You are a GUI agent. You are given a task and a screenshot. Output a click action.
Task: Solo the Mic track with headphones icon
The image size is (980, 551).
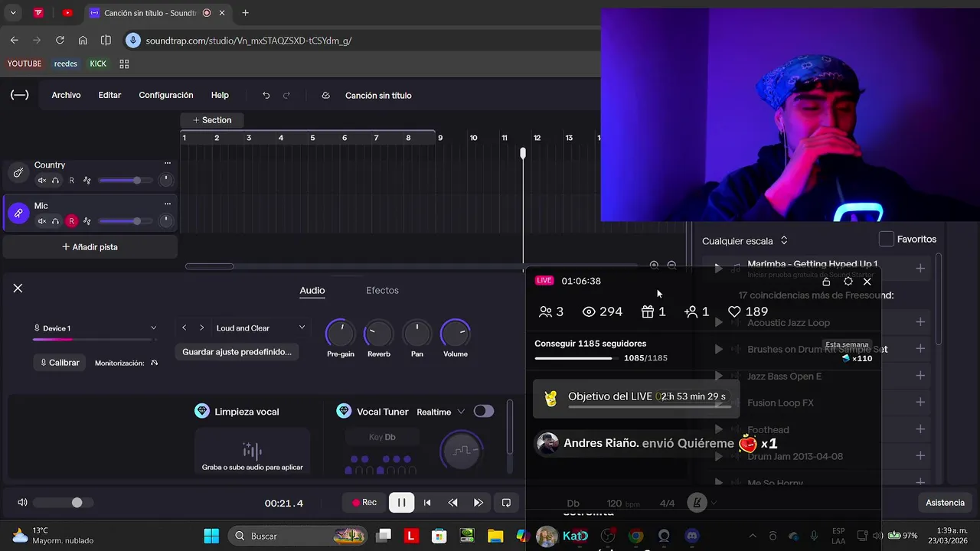[55, 221]
